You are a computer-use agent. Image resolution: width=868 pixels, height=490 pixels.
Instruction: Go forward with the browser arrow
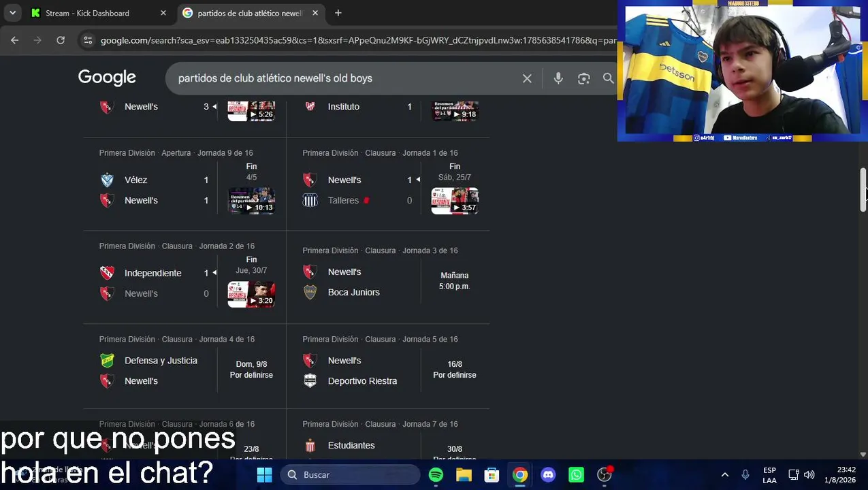pos(37,40)
